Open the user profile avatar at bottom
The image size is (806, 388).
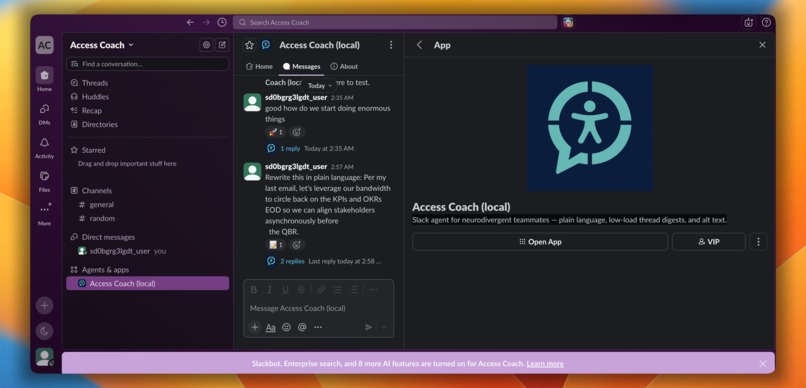tap(44, 357)
